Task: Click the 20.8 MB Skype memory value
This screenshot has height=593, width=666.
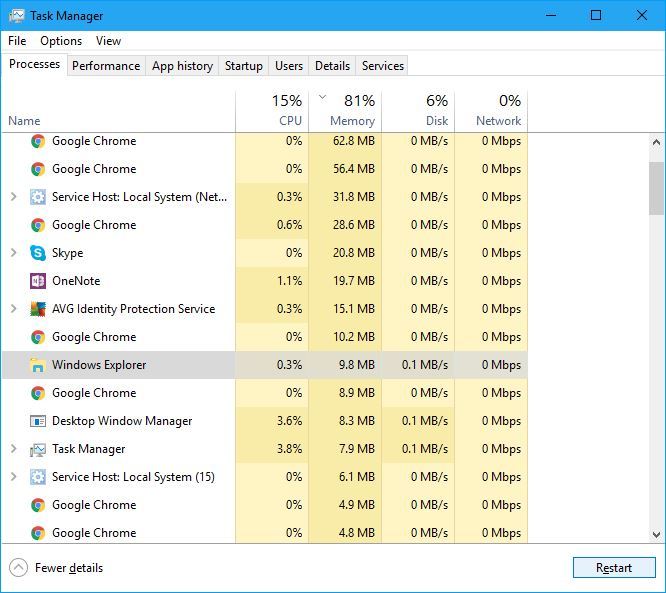Action: click(x=354, y=253)
